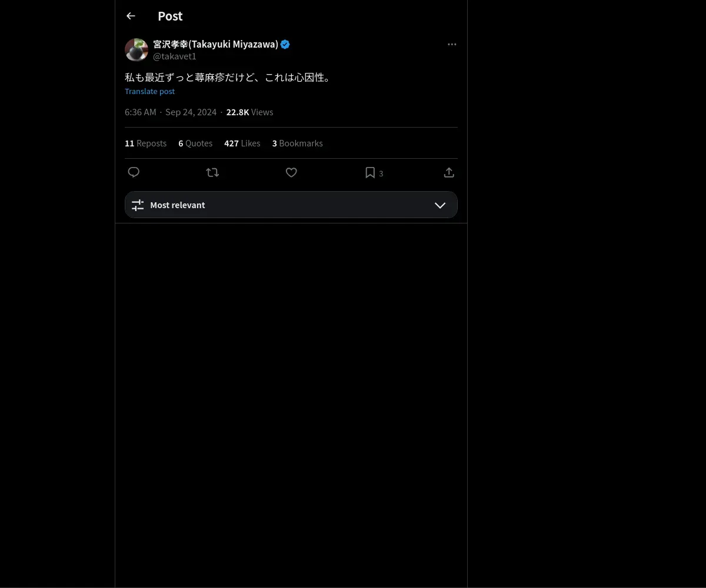This screenshot has height=588, width=706.
Task: View the 11 Reposts list
Action: 145,143
